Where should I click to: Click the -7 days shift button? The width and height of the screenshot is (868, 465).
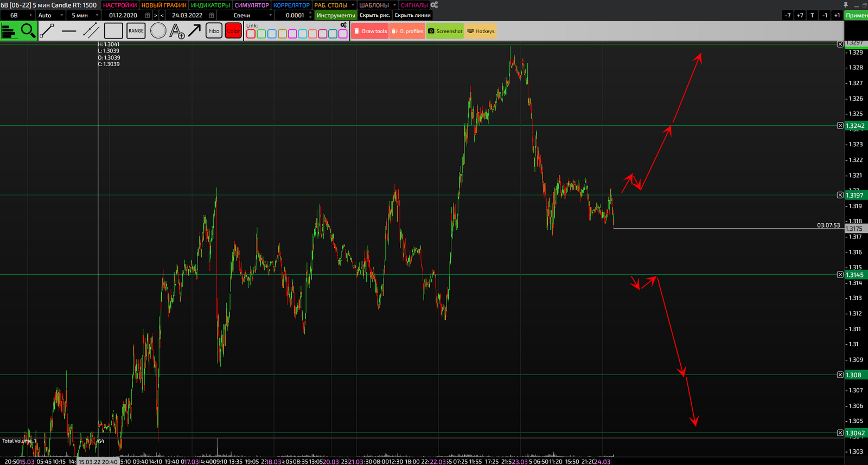point(788,15)
